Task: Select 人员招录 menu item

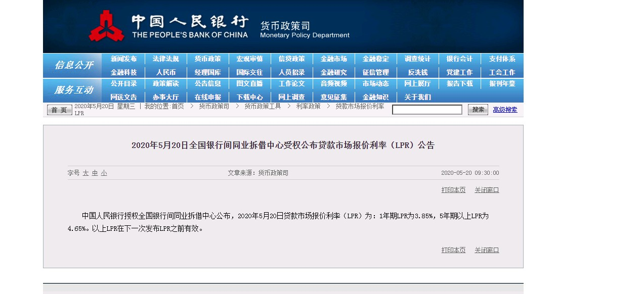Action: (291, 73)
